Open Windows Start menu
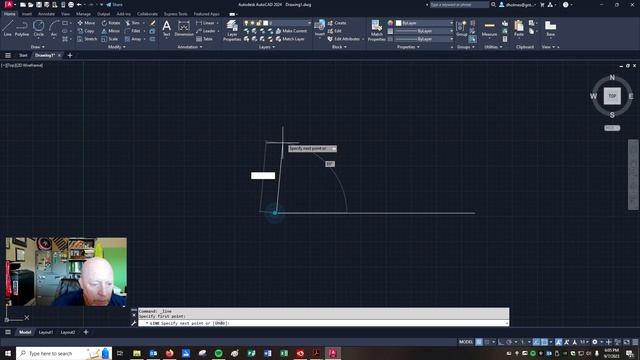The height and width of the screenshot is (360, 640). [x=8, y=353]
